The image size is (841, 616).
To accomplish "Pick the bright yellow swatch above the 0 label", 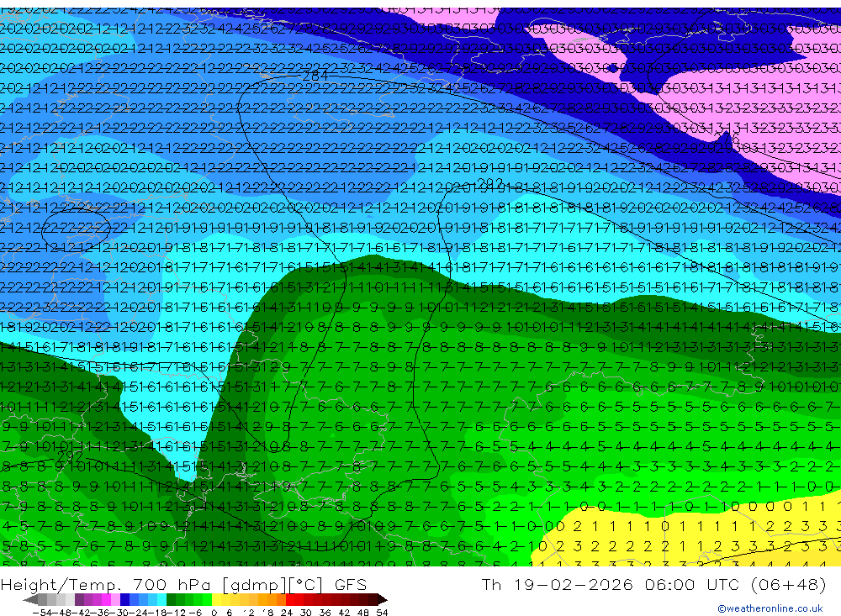I will coord(216,600).
